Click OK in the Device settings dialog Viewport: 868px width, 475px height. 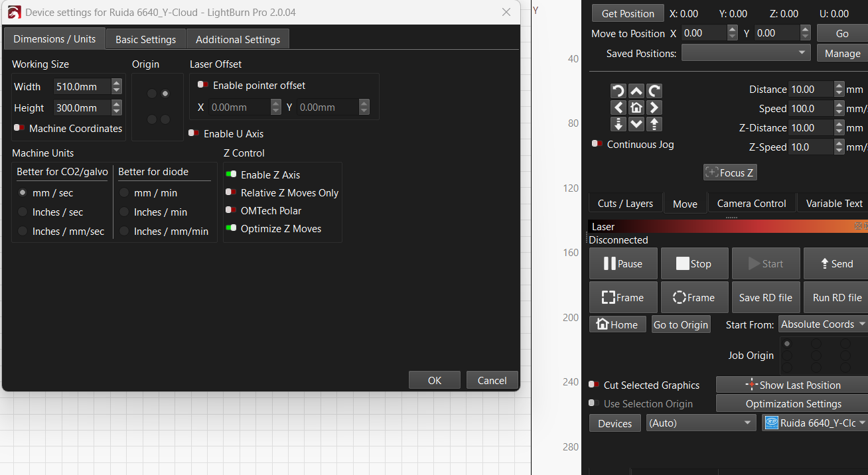pos(435,380)
